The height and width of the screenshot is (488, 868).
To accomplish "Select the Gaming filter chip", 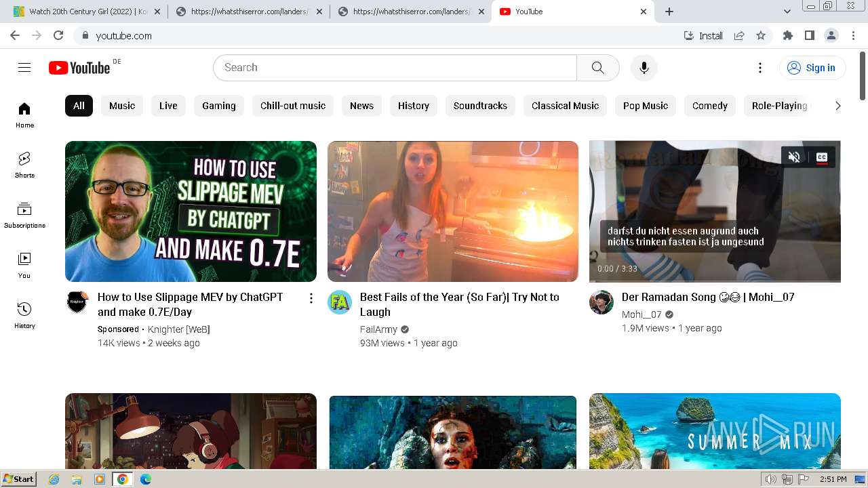I will tap(219, 106).
